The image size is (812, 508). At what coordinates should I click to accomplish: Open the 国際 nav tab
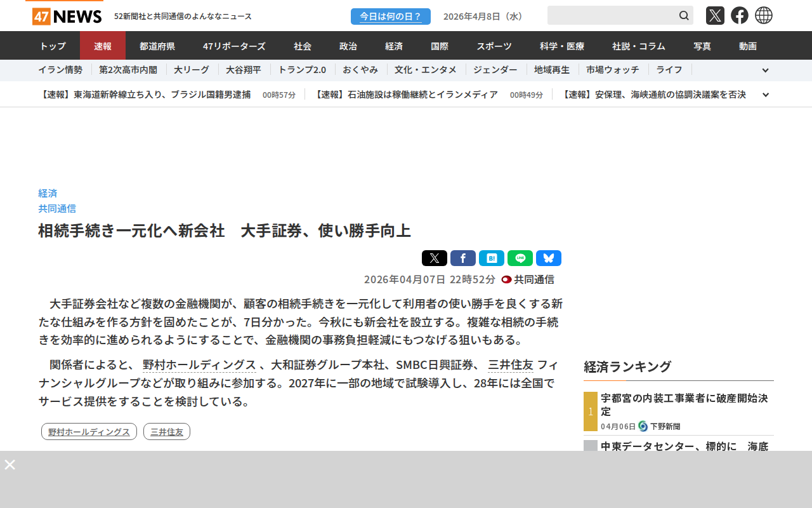pos(440,46)
